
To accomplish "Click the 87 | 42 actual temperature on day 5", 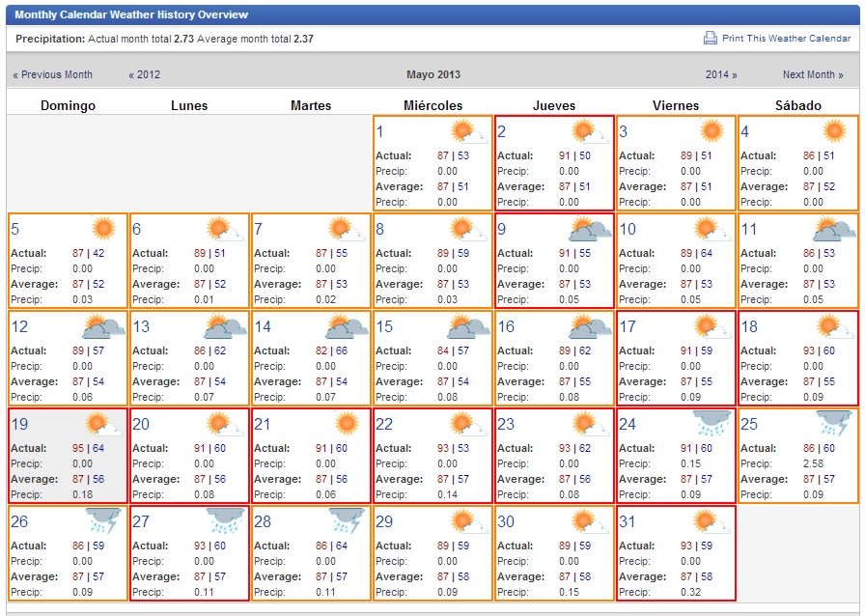I will [88, 253].
